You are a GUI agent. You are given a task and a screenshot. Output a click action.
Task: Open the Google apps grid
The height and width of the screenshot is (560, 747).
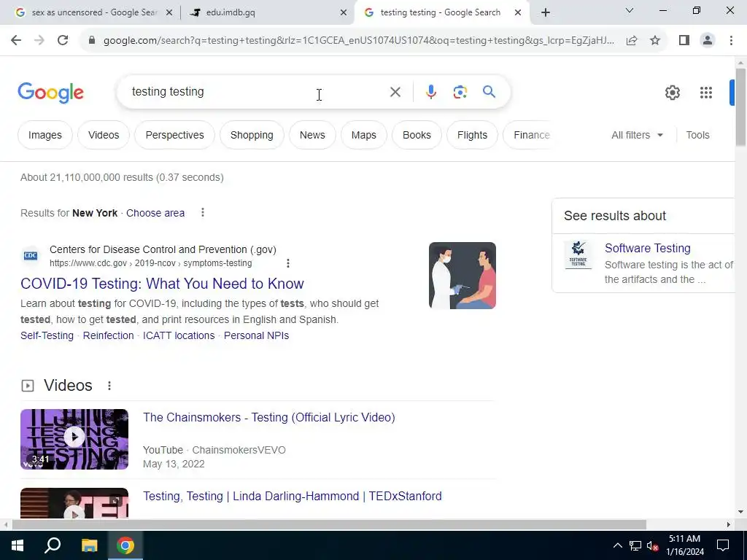(706, 93)
